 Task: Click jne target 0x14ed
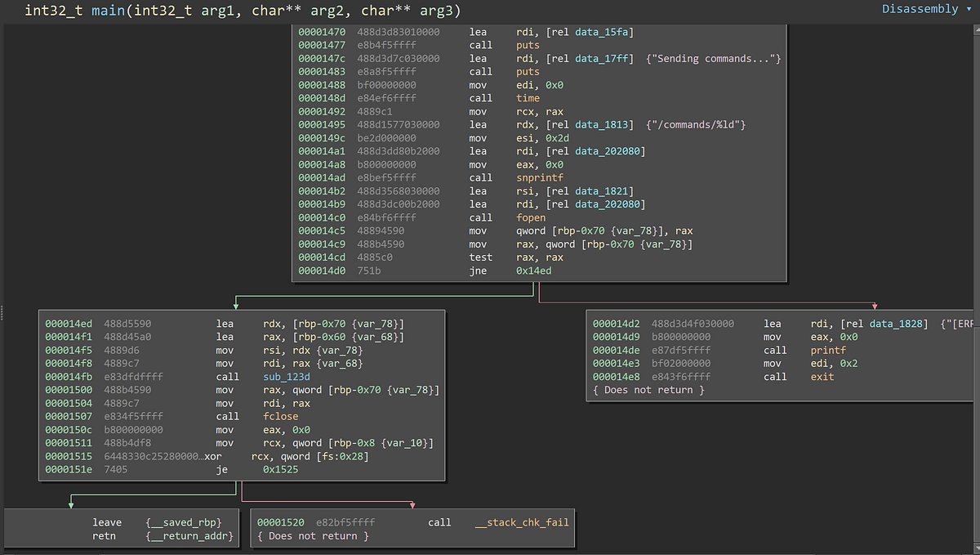click(x=533, y=271)
